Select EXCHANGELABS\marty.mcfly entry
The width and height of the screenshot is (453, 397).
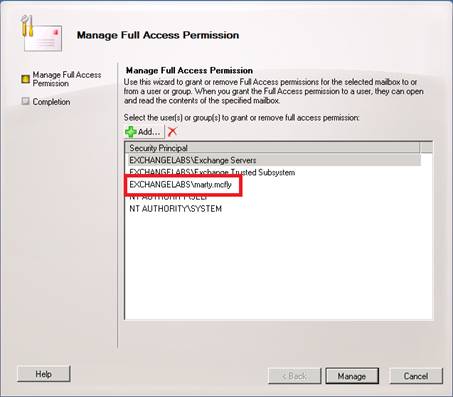point(180,184)
